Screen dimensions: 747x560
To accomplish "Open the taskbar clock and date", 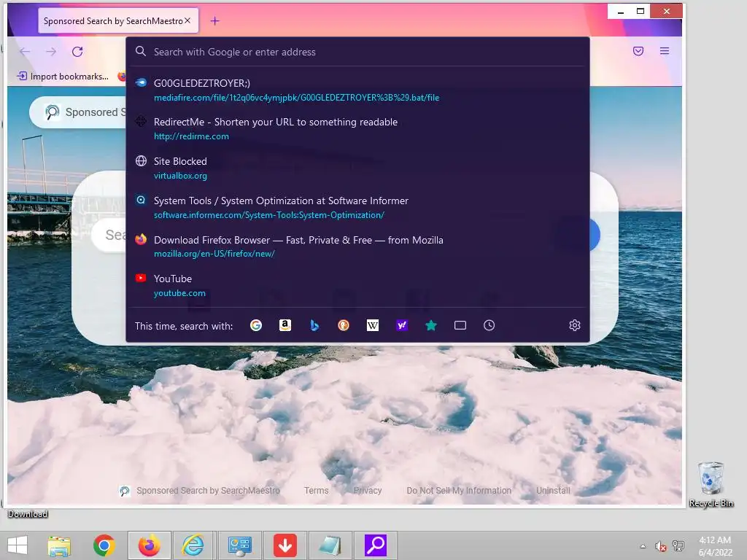I will 715,546.
